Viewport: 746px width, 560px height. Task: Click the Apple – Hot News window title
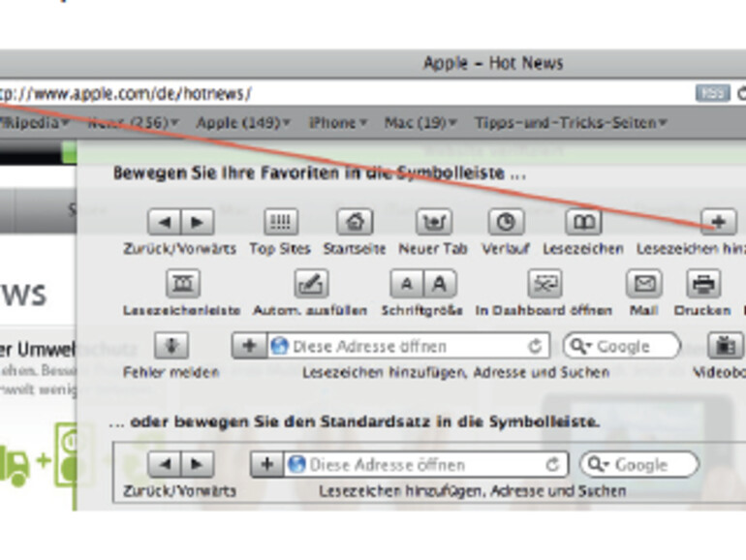(493, 63)
